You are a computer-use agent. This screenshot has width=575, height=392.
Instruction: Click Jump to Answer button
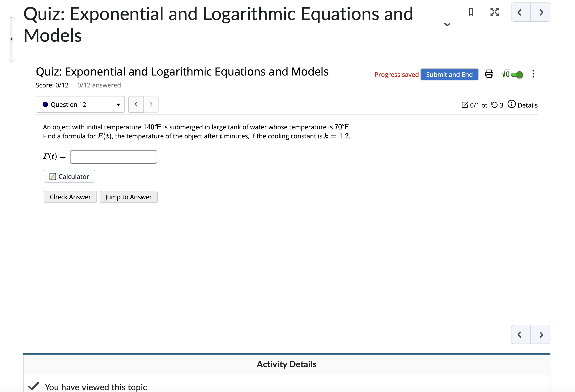click(x=128, y=197)
